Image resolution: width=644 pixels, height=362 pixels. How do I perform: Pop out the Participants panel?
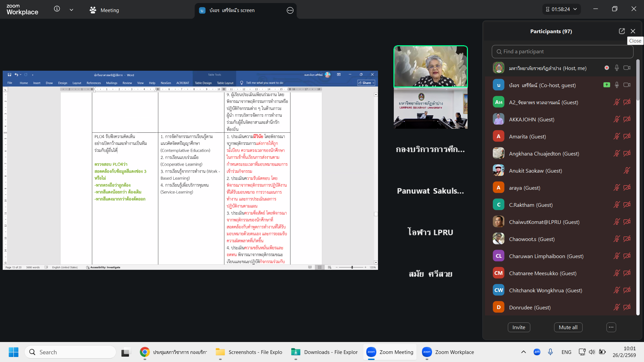point(622,31)
